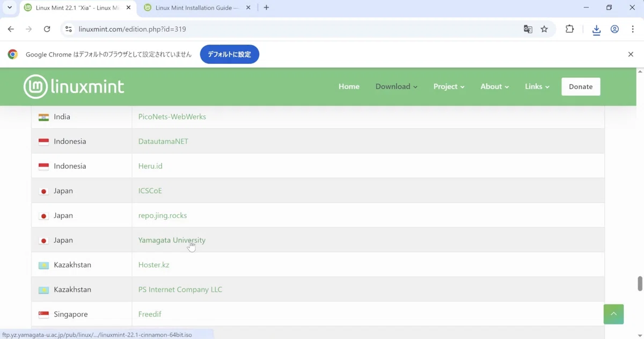The height and width of the screenshot is (339, 644).
Task: Reload the page with the refresh icon
Action: [x=47, y=29]
